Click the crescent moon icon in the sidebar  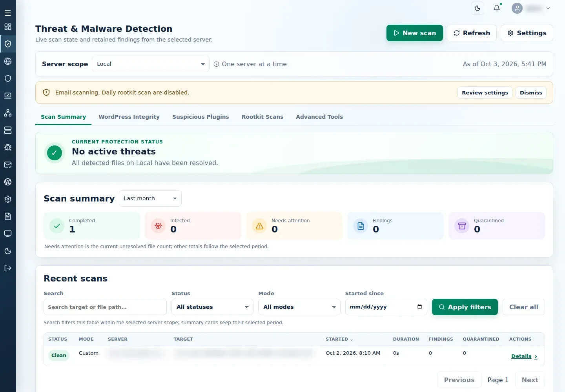pos(8,251)
